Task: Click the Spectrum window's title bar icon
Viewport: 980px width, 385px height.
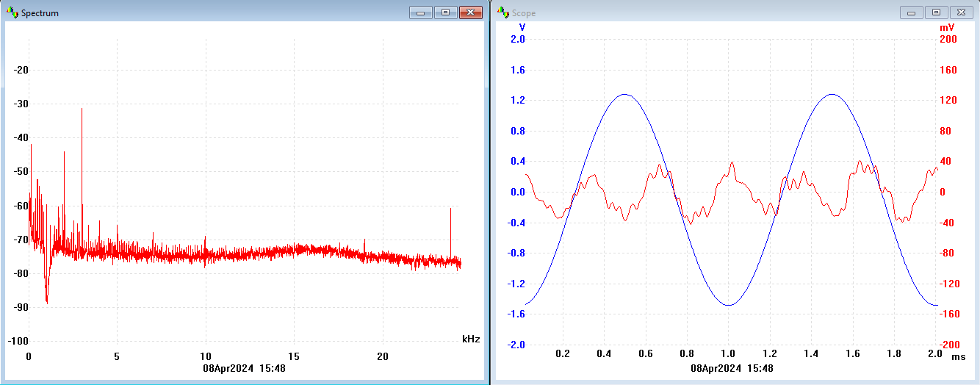Action: tap(12, 12)
